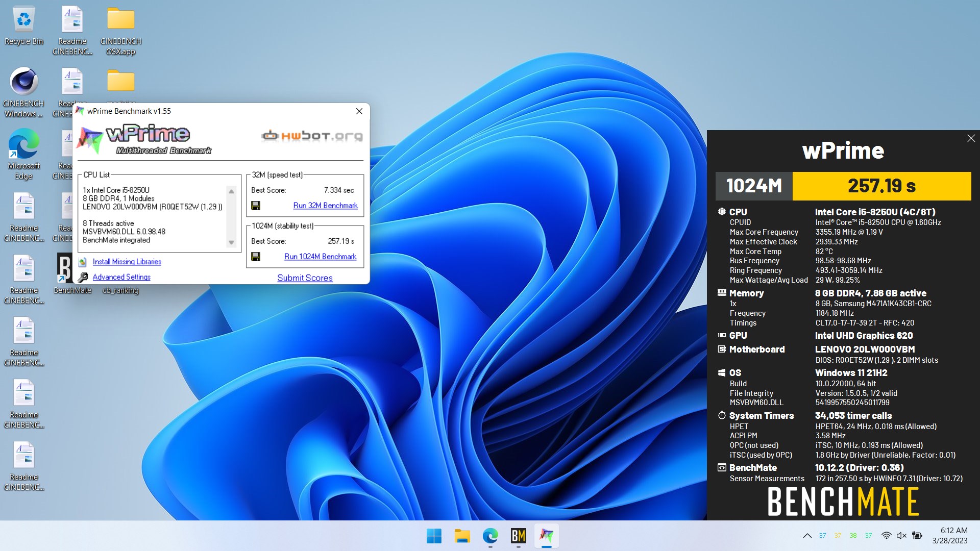Screen dimensions: 980x551
Task: Click the 257.19 s yellow score in BenchMate
Action: [881, 186]
